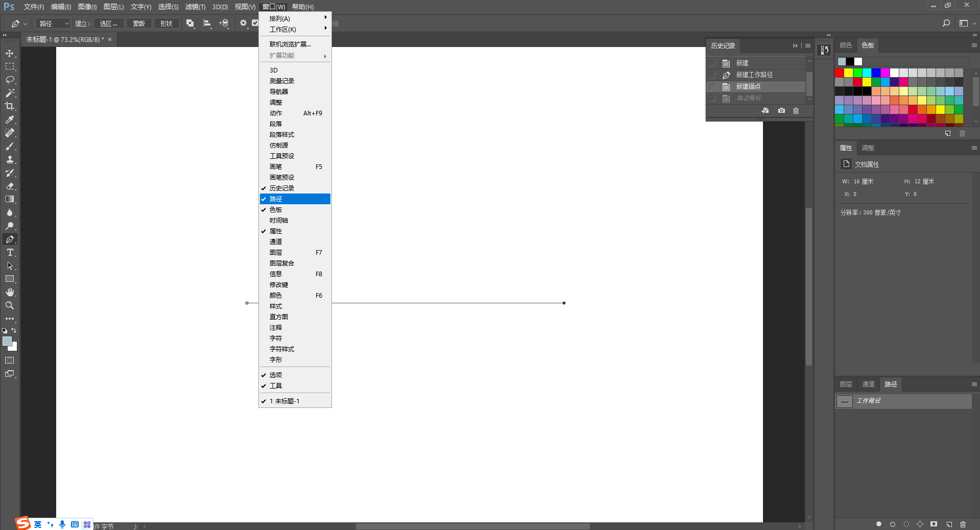The height and width of the screenshot is (530, 980).
Task: Uncheck History panel in Window menu
Action: [295, 188]
